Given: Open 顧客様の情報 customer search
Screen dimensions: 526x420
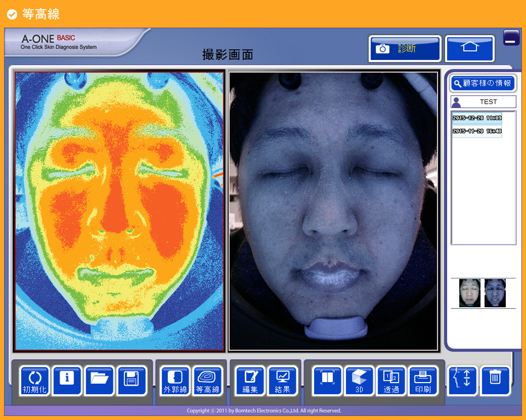Looking at the screenshot, I should click(x=483, y=83).
